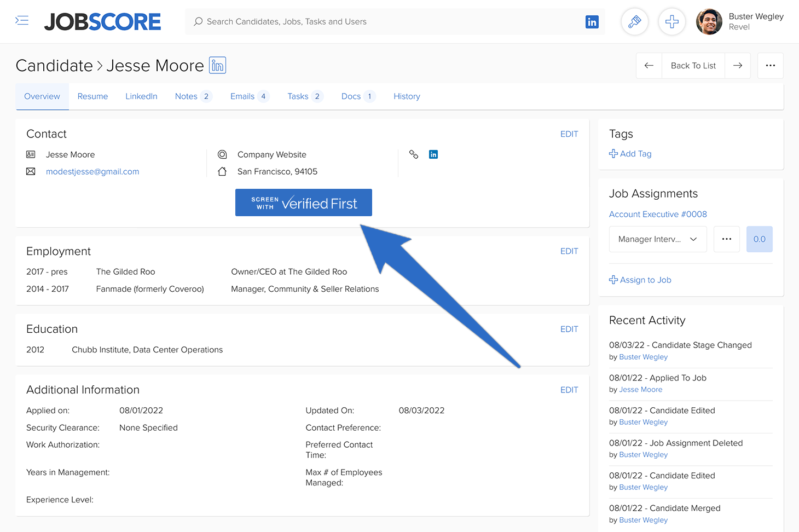Click modestjesse@gmail.com email link
Viewport: 799px width, 532px height.
pyautogui.click(x=92, y=172)
